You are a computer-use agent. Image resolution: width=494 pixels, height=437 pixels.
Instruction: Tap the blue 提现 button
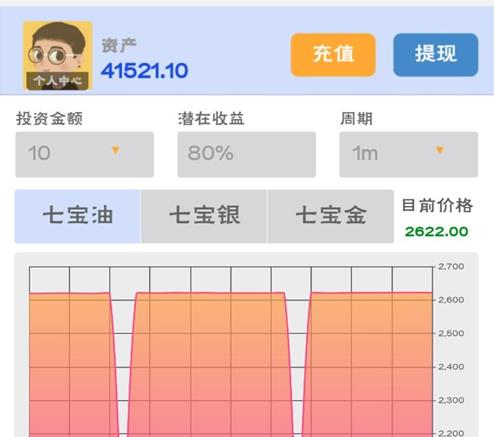point(436,55)
